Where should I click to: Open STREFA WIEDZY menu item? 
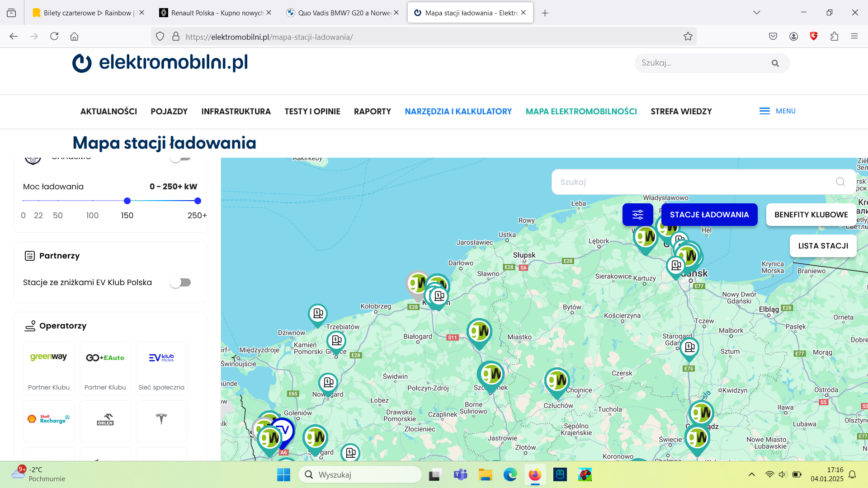(681, 112)
